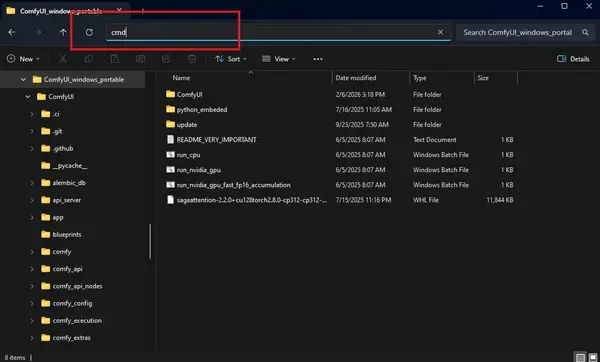This screenshot has width=600, height=362.
Task: Expand the .git folder node
Action: coord(32,131)
